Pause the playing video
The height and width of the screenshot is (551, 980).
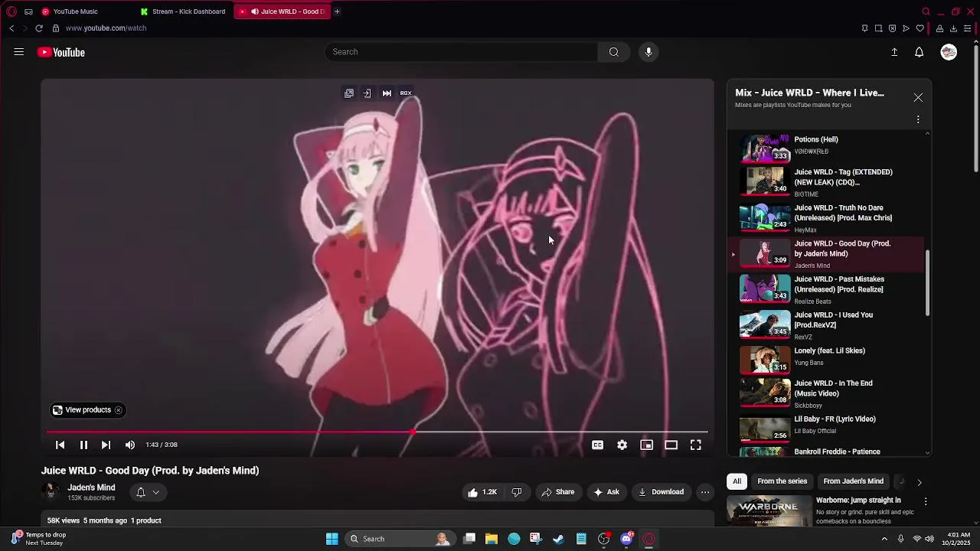pyautogui.click(x=83, y=445)
